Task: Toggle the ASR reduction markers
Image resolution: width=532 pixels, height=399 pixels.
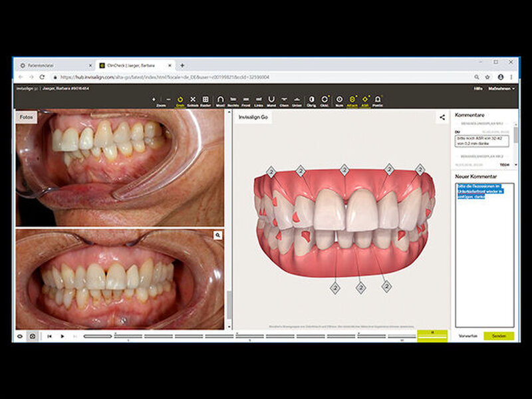Action: point(365,101)
